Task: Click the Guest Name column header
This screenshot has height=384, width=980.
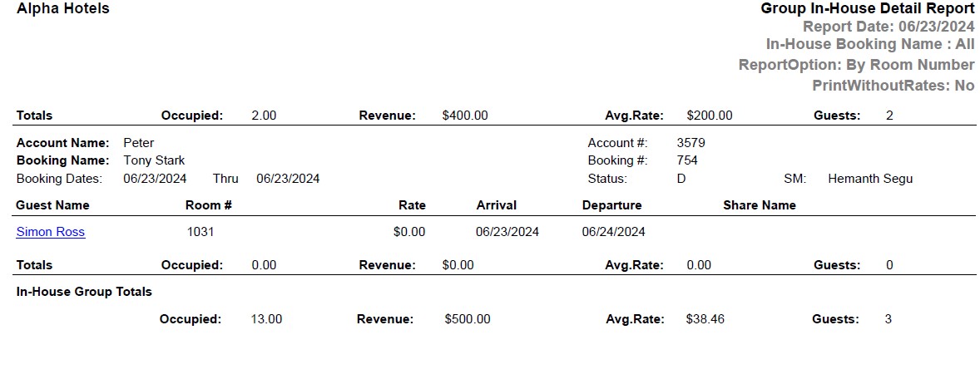Action: 52,205
